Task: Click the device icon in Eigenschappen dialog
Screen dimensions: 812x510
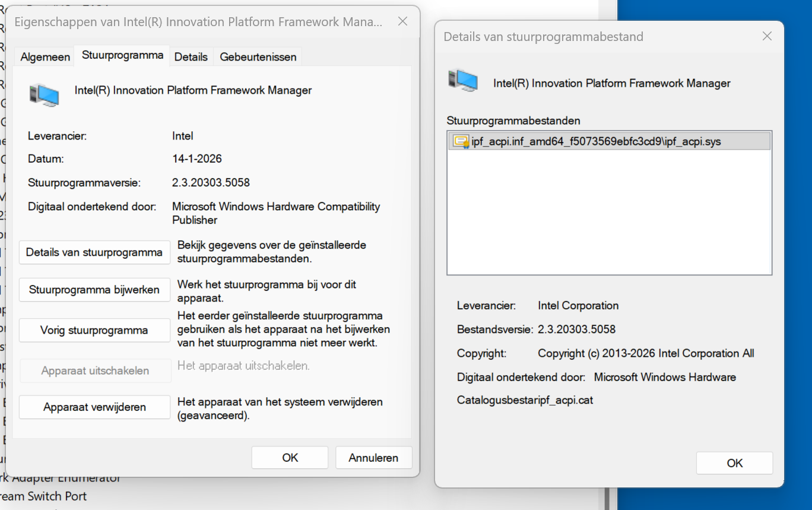Action: tap(45, 95)
